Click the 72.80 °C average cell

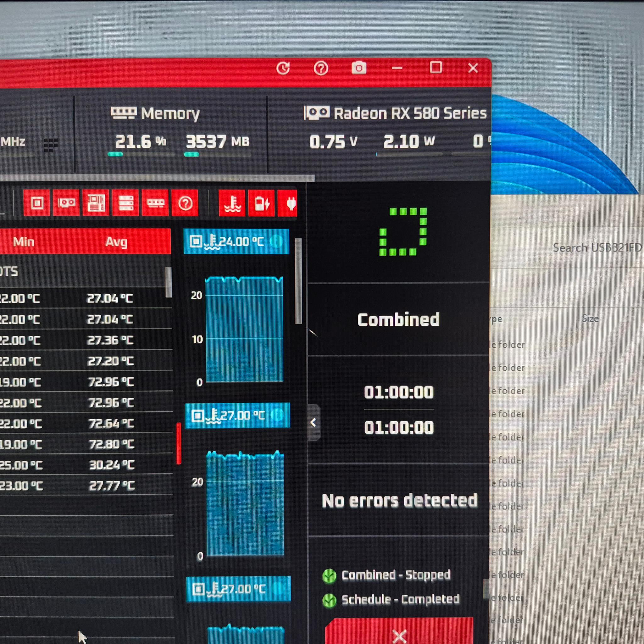pos(112,444)
